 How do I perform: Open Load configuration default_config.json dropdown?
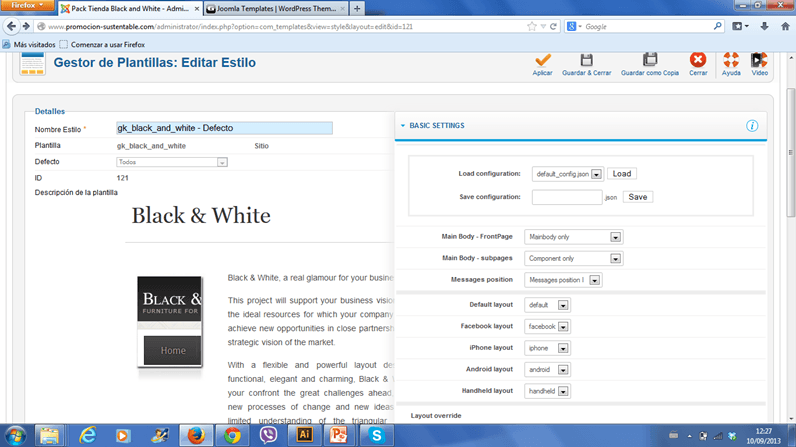tap(567, 174)
